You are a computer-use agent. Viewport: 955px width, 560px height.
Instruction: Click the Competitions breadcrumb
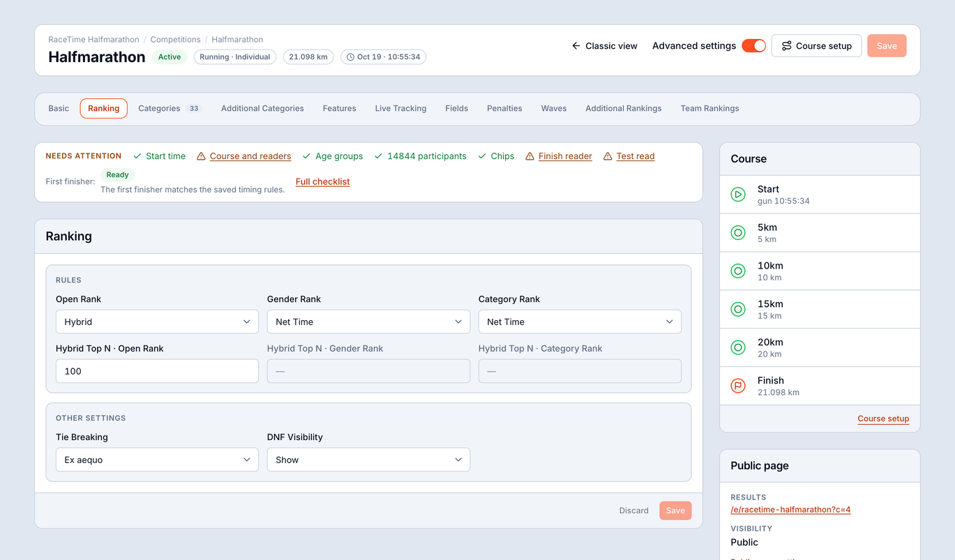pyautogui.click(x=175, y=40)
